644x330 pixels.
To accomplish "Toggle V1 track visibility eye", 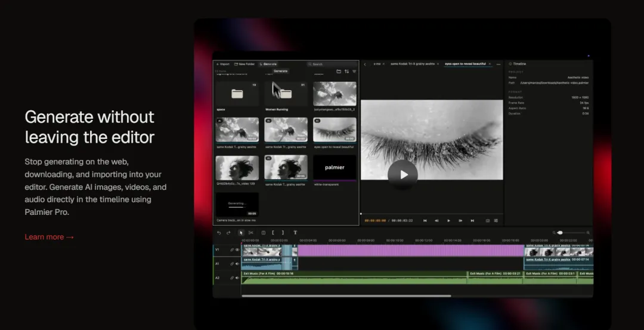I will pyautogui.click(x=237, y=250).
